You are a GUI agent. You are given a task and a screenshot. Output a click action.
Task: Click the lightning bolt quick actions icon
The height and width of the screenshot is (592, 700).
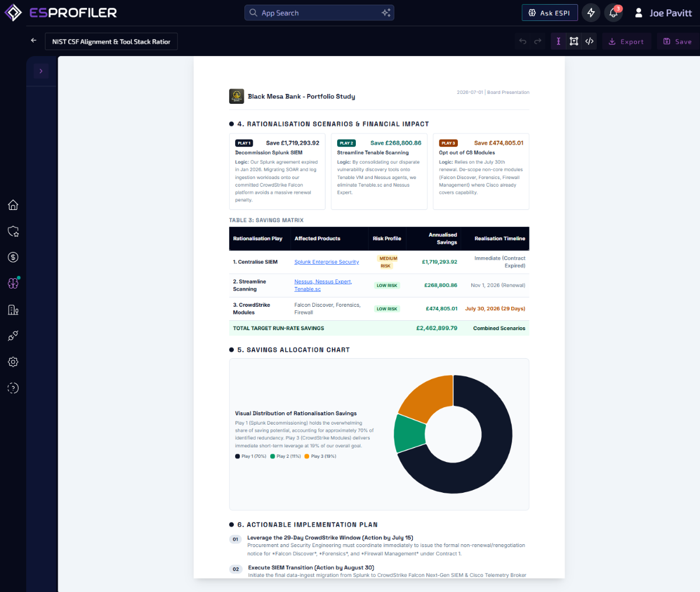591,13
